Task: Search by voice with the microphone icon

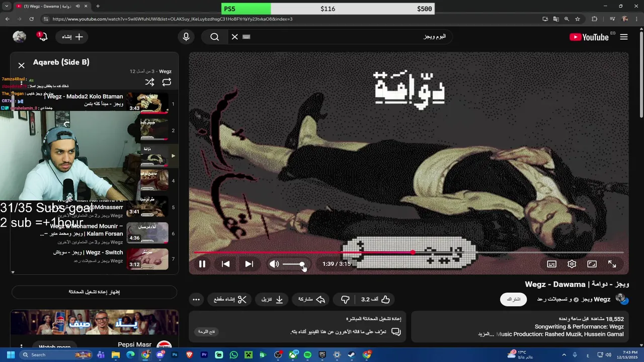Action: [186, 37]
